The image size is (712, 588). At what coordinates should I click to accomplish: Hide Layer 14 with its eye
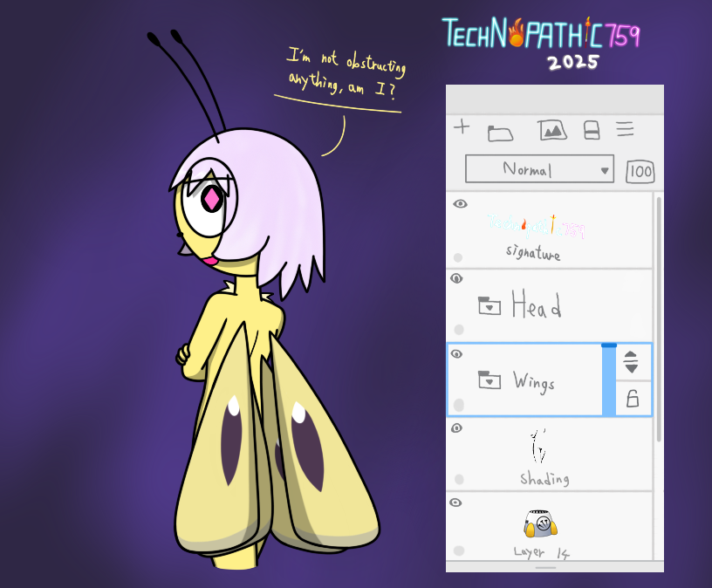pos(455,503)
